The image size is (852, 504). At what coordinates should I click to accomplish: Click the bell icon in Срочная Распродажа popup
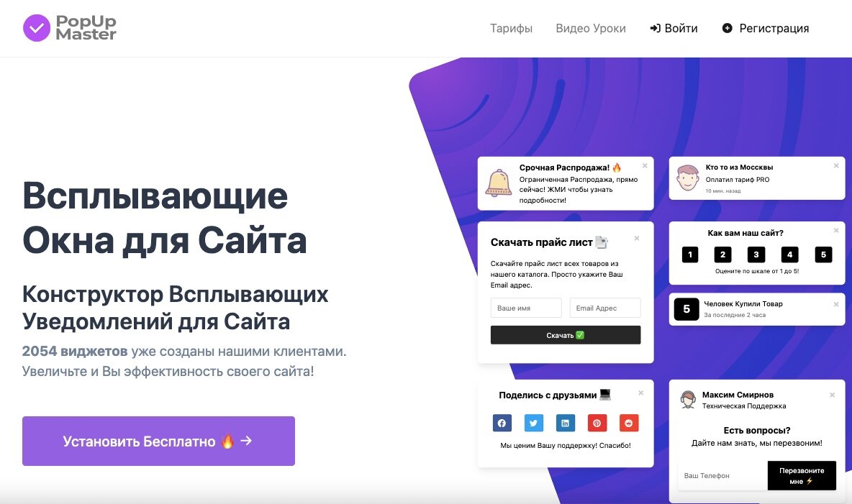coord(498,183)
